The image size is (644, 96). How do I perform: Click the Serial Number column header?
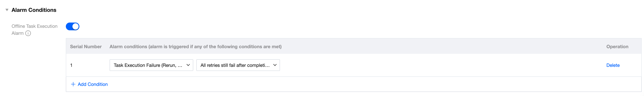[x=86, y=47]
